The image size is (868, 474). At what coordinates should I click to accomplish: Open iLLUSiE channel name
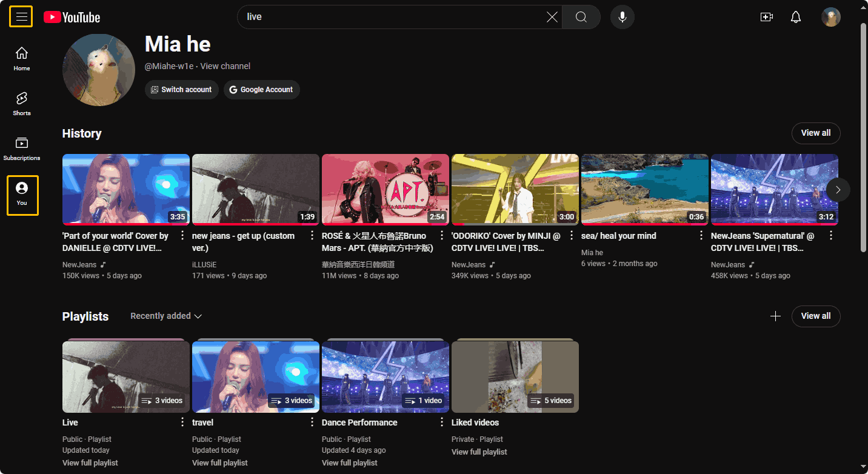tap(204, 265)
